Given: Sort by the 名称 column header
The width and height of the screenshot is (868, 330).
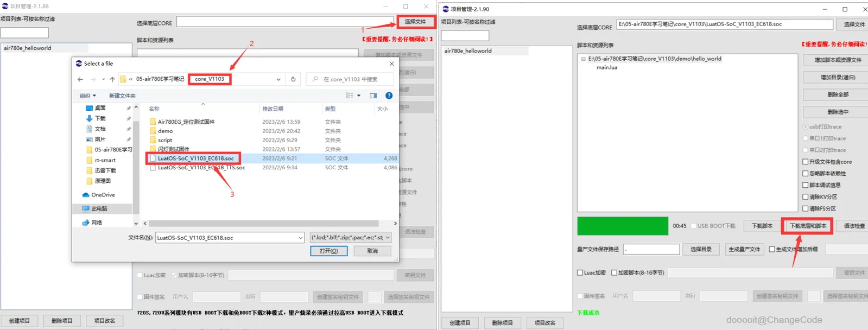Looking at the screenshot, I should [155, 109].
